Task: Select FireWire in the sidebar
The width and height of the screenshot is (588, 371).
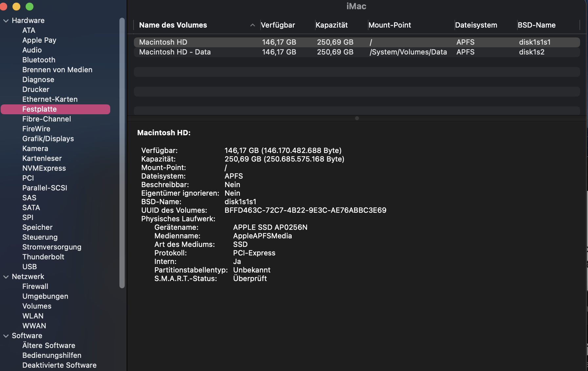Action: click(36, 129)
